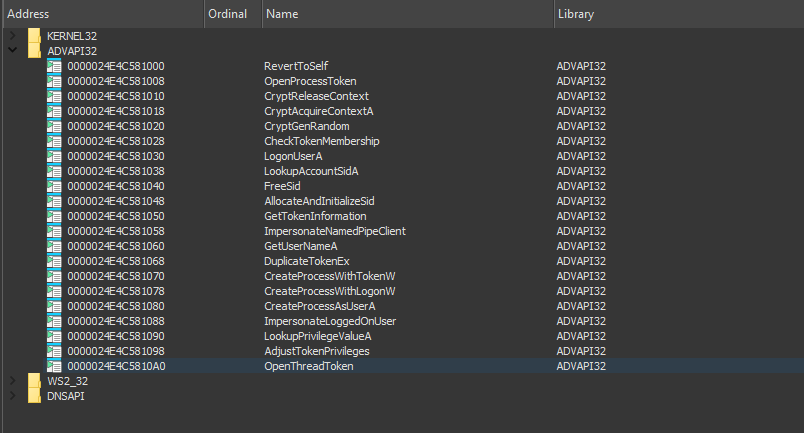Click address 0000024E4C581098 text
This screenshot has width=804, height=433.
116,351
